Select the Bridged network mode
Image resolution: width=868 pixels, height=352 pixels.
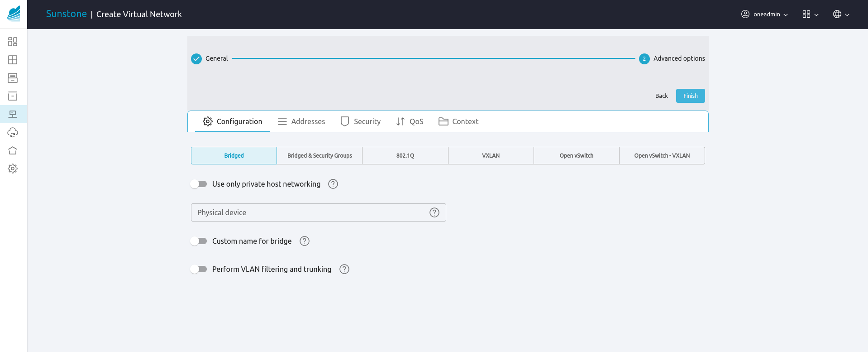click(x=234, y=155)
